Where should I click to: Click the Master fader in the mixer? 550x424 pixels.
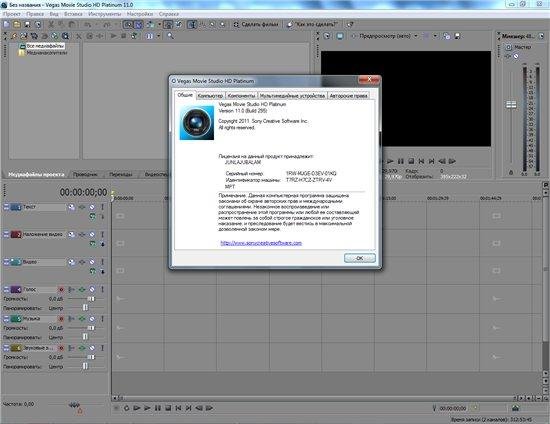[x=511, y=105]
